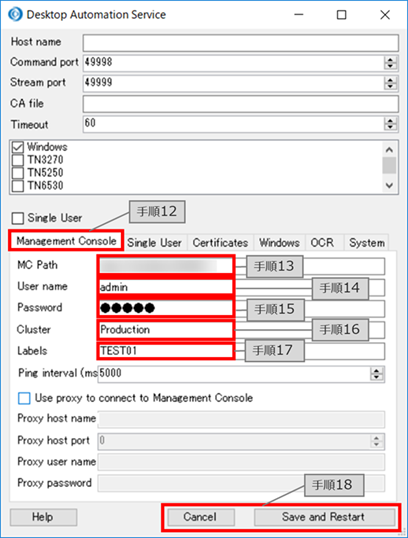
Task: Close the Desktop Automation Service window
Action: pos(385,14)
